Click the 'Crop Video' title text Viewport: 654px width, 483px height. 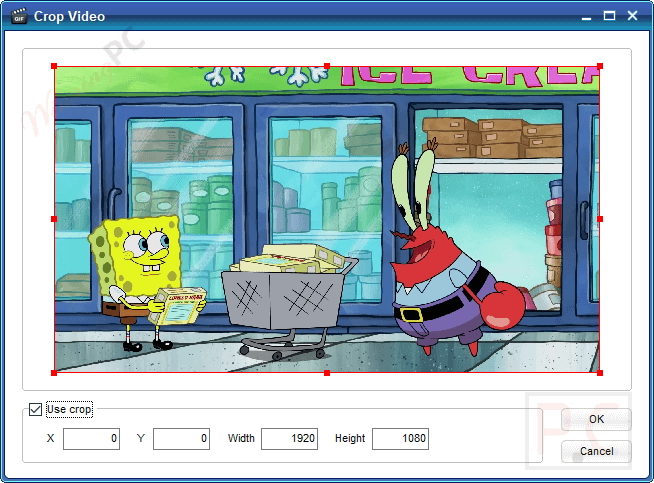coord(69,16)
